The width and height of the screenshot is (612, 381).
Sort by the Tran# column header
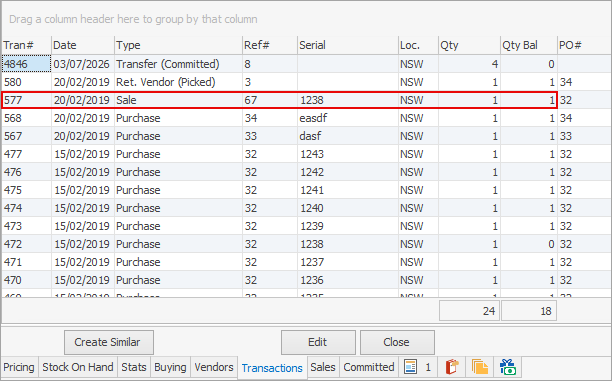pyautogui.click(x=26, y=45)
